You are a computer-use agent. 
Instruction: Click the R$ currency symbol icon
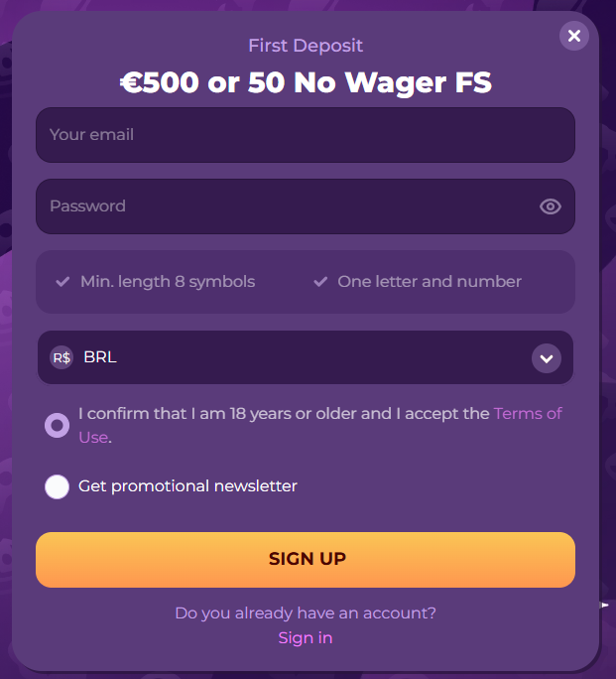click(62, 357)
